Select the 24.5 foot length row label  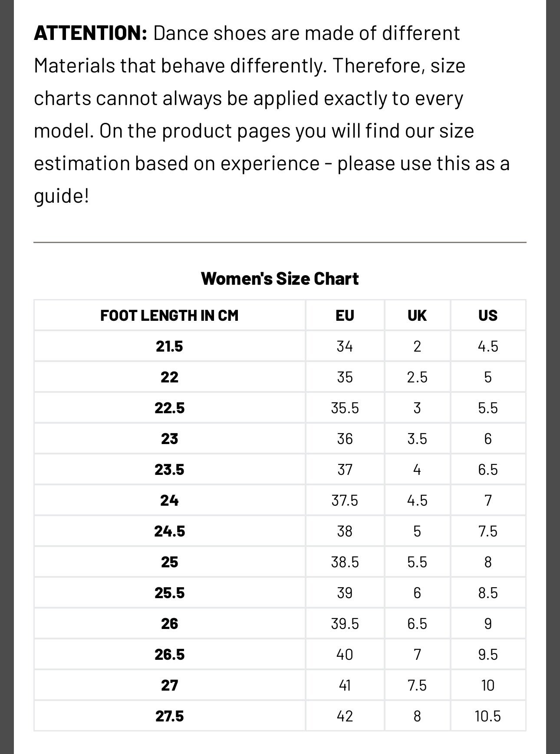click(x=169, y=531)
